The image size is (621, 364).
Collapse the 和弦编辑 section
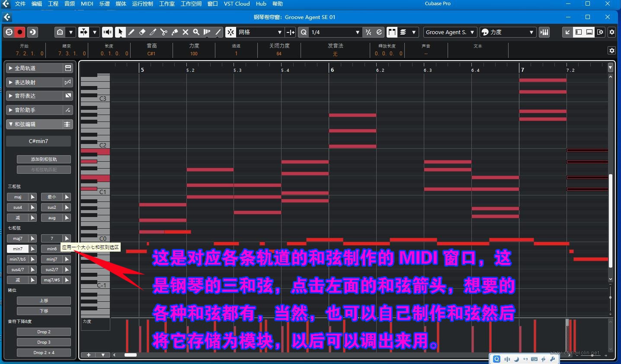[35, 124]
